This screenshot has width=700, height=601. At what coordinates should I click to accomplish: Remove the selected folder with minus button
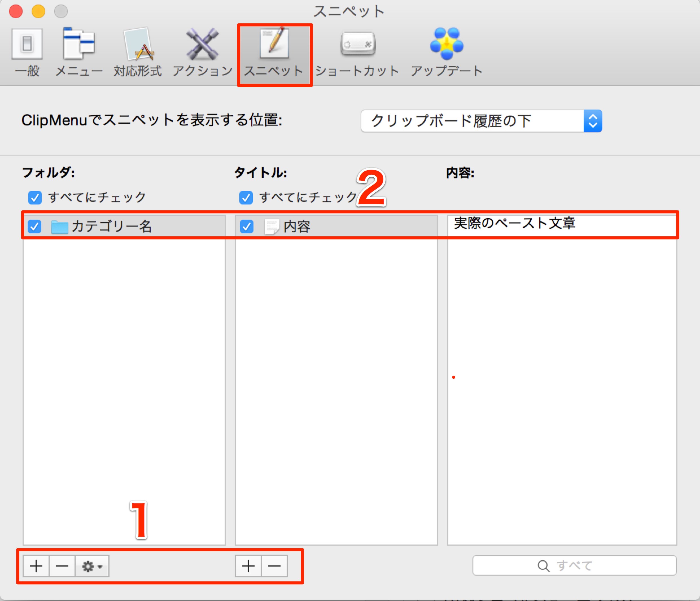click(62, 566)
